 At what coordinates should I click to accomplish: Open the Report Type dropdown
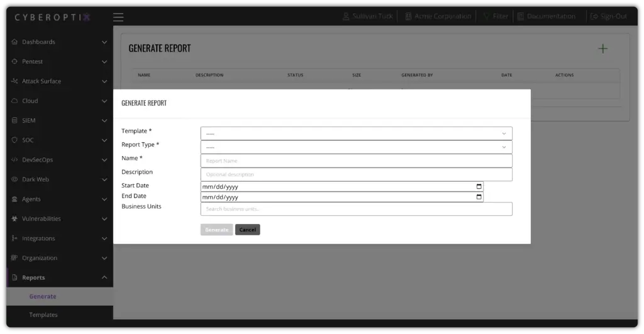click(356, 147)
